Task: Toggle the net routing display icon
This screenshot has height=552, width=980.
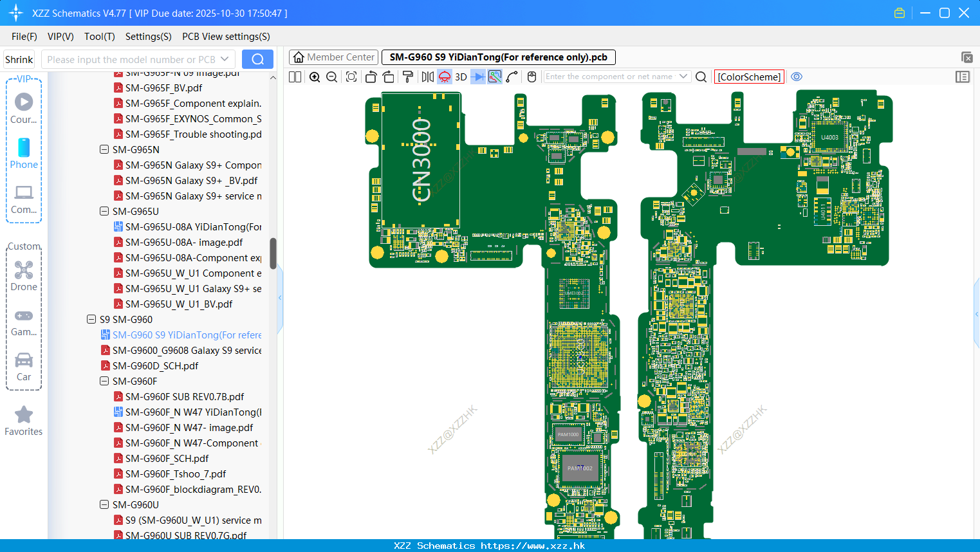Action: click(495, 77)
